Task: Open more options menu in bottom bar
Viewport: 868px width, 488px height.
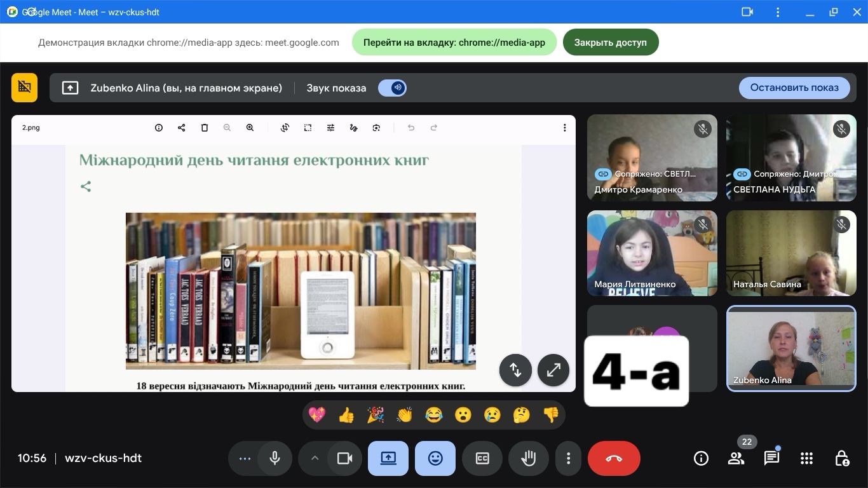Action: click(569, 458)
